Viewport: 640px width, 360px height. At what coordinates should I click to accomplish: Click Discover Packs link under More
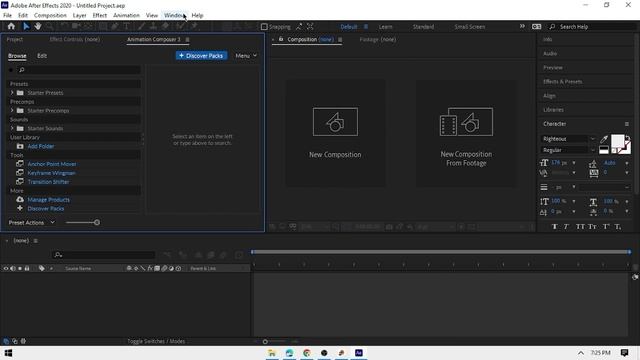pyautogui.click(x=46, y=209)
